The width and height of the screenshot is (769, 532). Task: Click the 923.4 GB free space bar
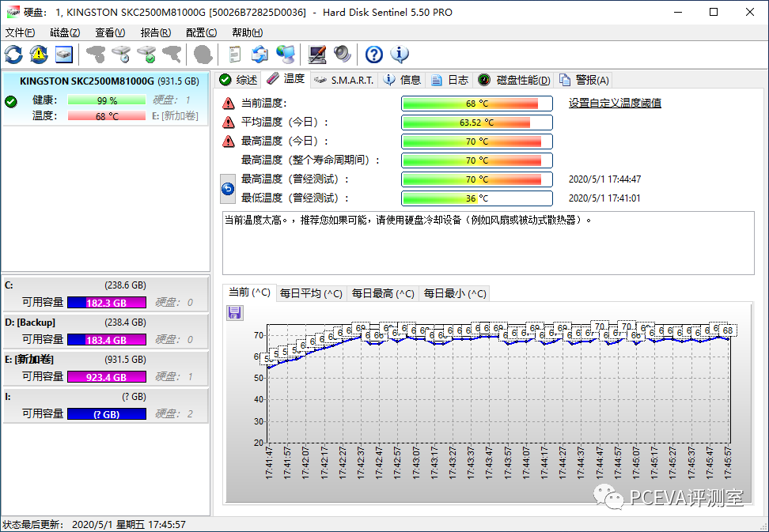[x=107, y=377]
